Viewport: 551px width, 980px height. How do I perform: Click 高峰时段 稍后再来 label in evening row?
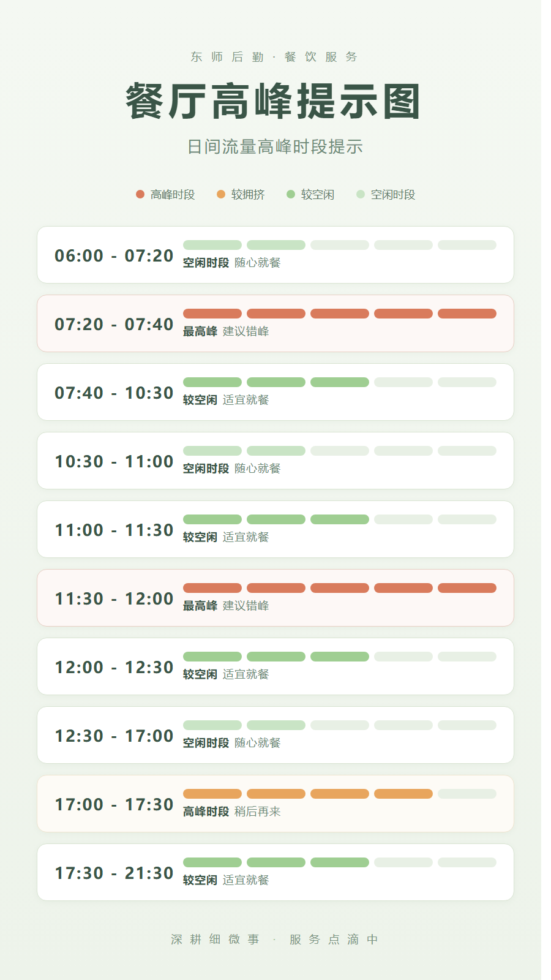pyautogui.click(x=231, y=812)
